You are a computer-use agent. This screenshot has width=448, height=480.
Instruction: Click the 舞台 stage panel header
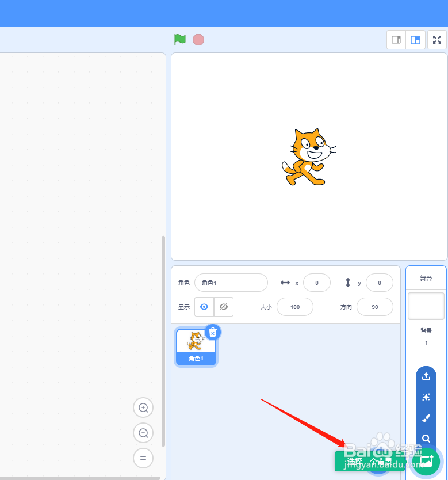point(426,278)
